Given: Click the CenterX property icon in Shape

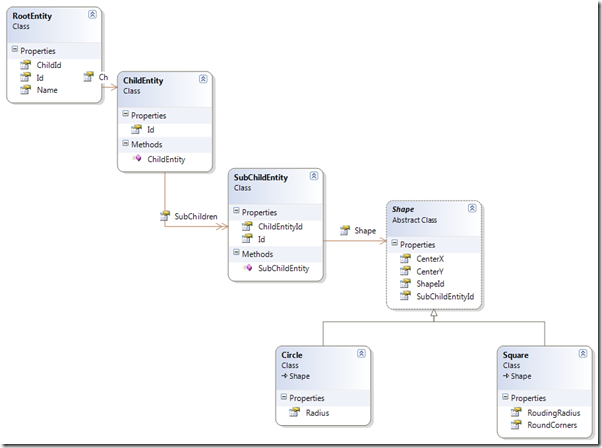Looking at the screenshot, I should point(405,259).
